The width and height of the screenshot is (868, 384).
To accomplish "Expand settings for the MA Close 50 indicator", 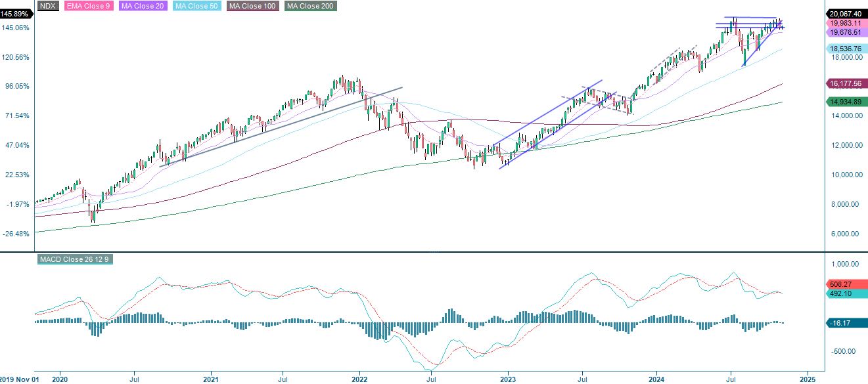I will tap(195, 7).
